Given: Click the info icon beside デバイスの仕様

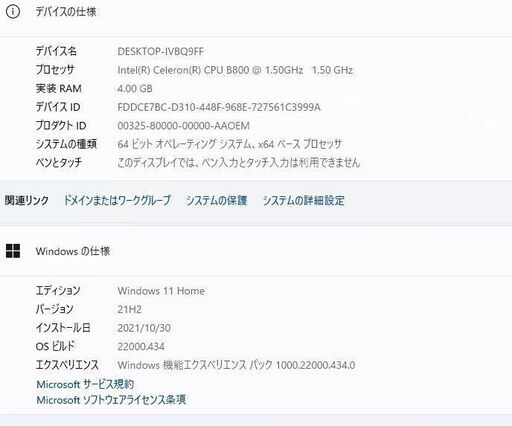Looking at the screenshot, I should click(13, 12).
